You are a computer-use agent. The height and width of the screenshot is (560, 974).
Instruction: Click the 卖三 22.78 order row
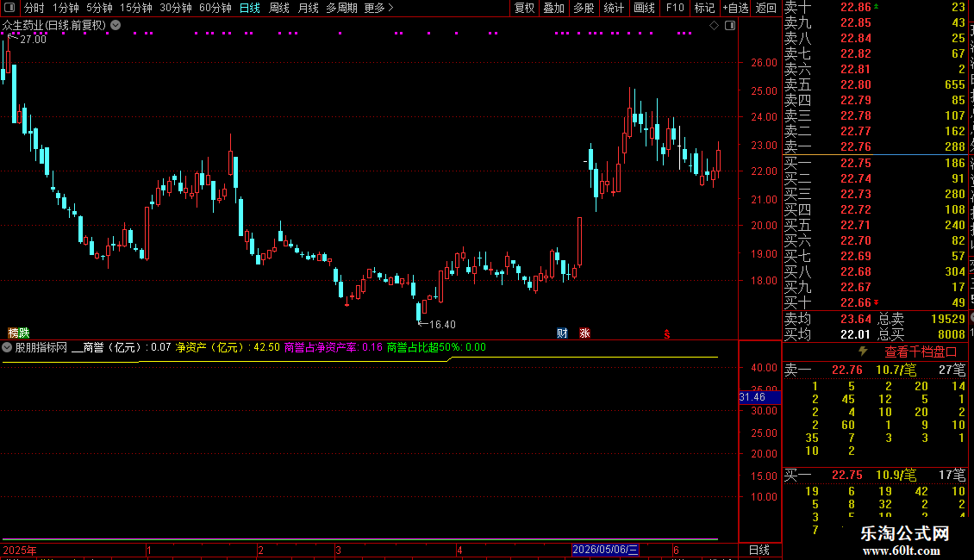pos(875,115)
